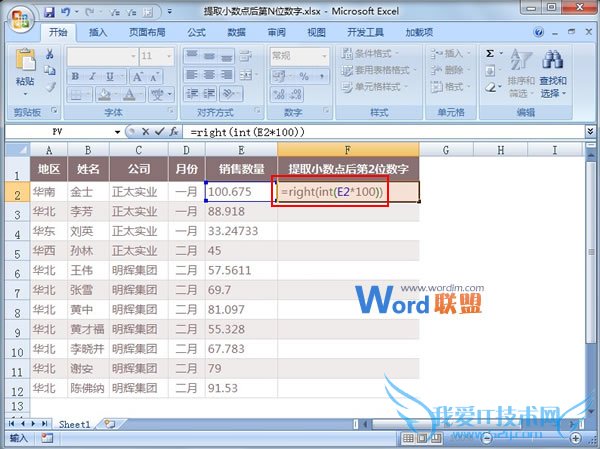Toggle italic formatting

click(92, 77)
